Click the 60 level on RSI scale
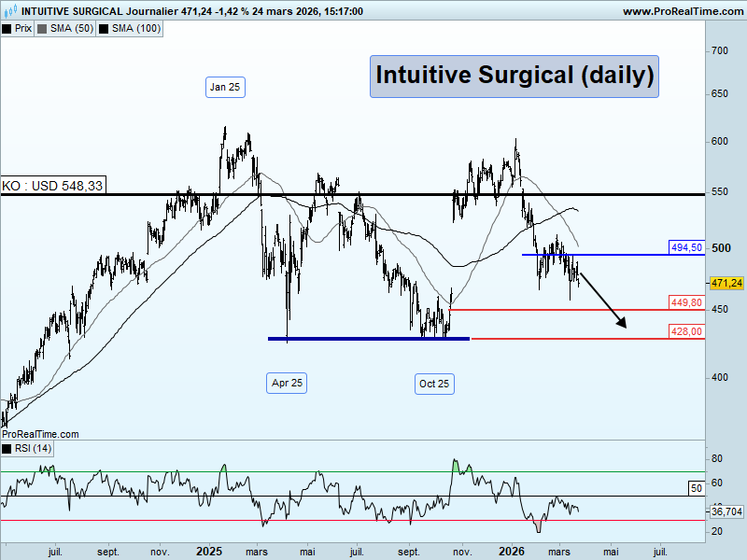 click(x=716, y=483)
